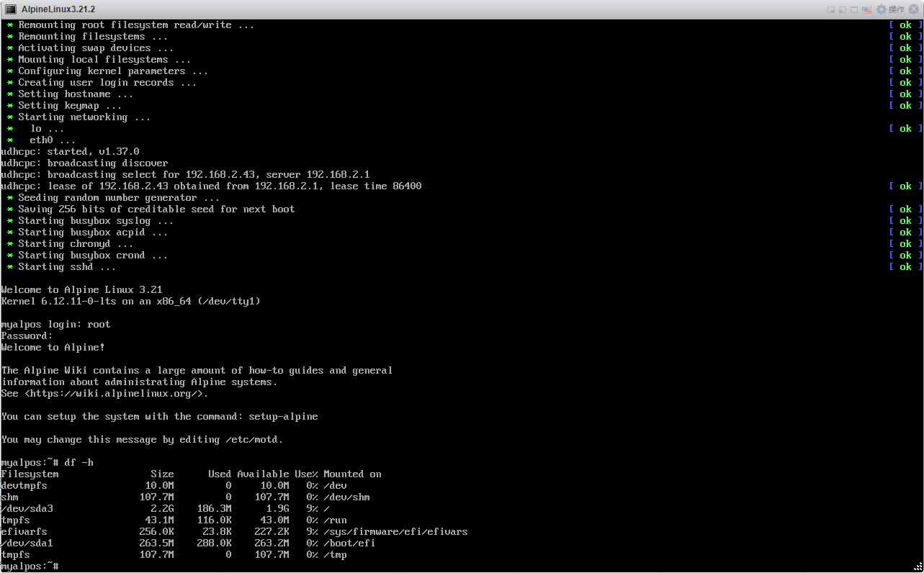Click the setup-alpine command text
This screenshot has width=924, height=573.
click(x=283, y=417)
